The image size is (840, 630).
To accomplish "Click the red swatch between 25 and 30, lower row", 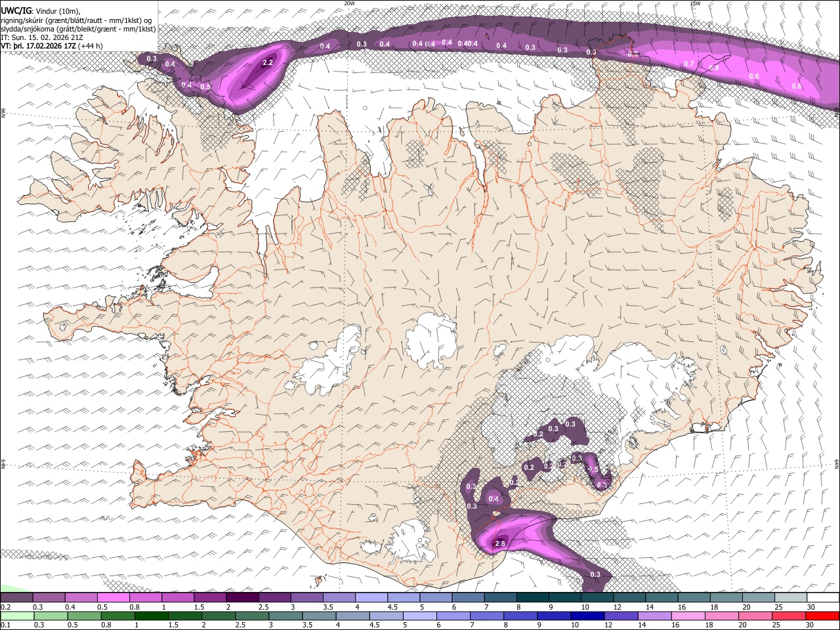I will pos(787,616).
